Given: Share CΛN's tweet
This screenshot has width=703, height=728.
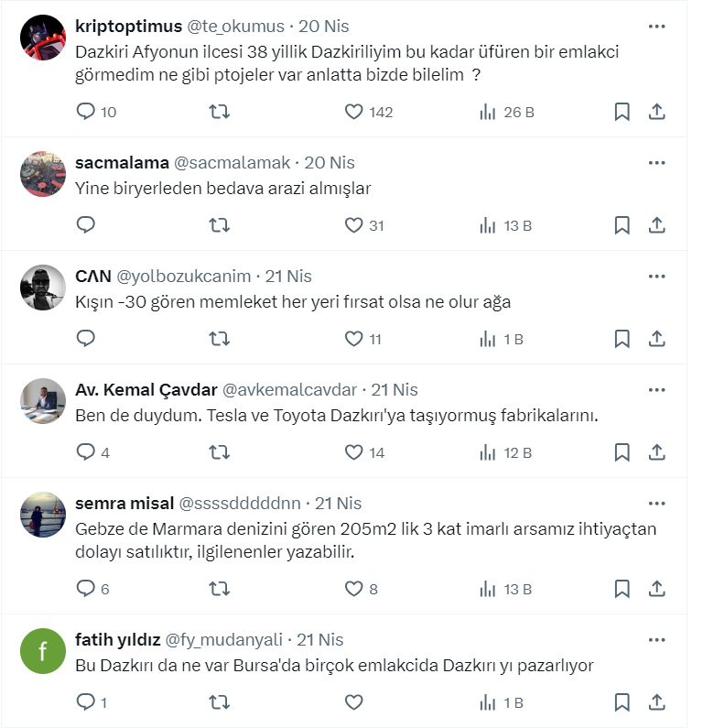Looking at the screenshot, I should coord(656,339).
